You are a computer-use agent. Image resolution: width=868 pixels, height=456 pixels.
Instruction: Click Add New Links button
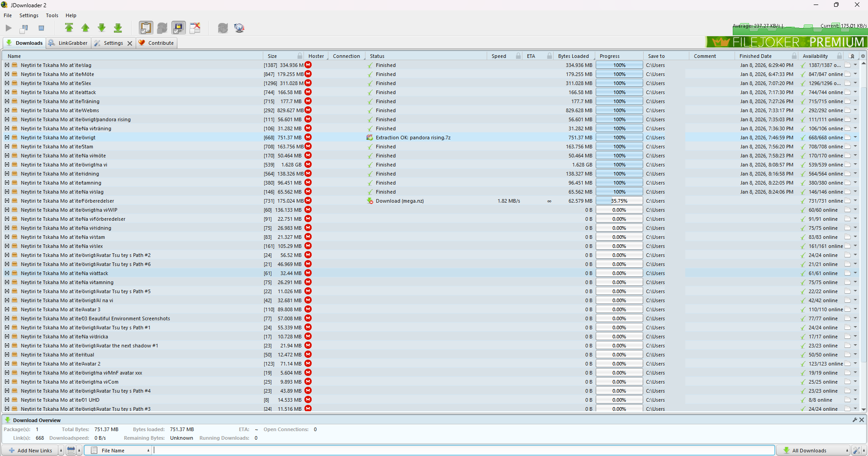[30, 451]
